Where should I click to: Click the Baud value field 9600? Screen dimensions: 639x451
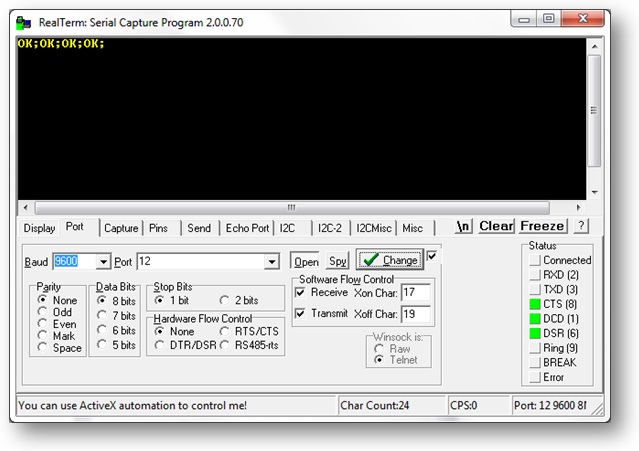click(x=75, y=262)
